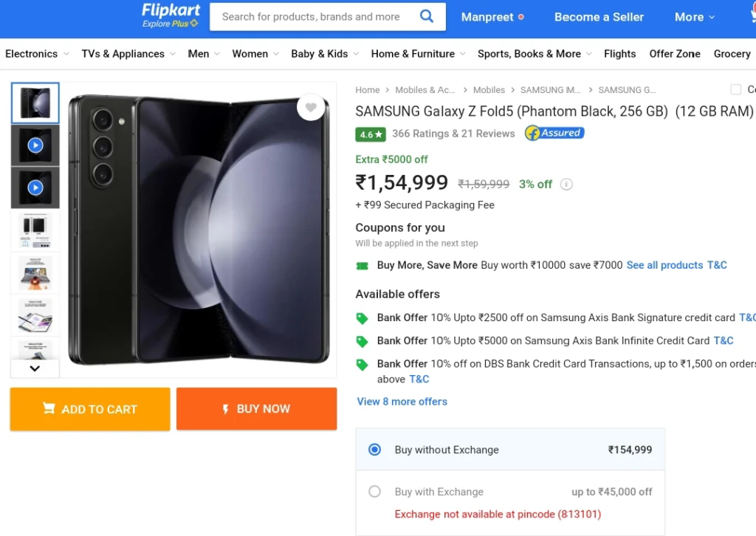This screenshot has height=536, width=756.
Task: Click the BUY NOW button
Action: pos(256,409)
